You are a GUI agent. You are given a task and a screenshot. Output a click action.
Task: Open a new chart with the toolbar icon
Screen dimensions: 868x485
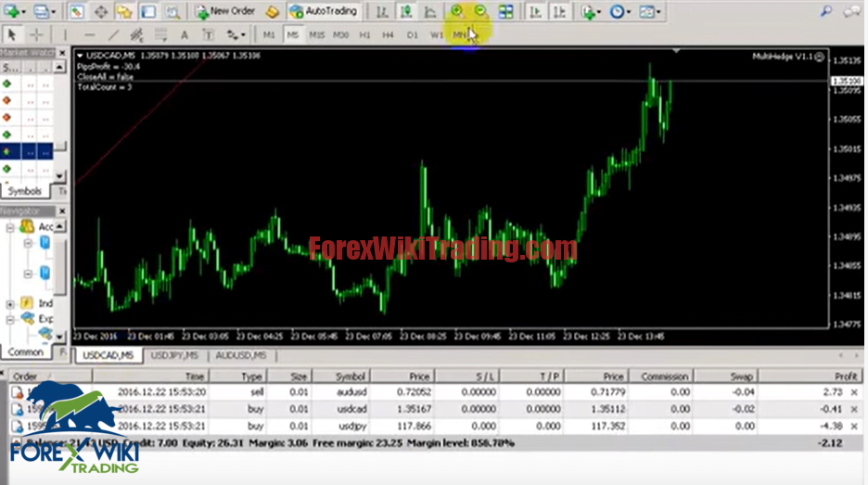pos(10,11)
